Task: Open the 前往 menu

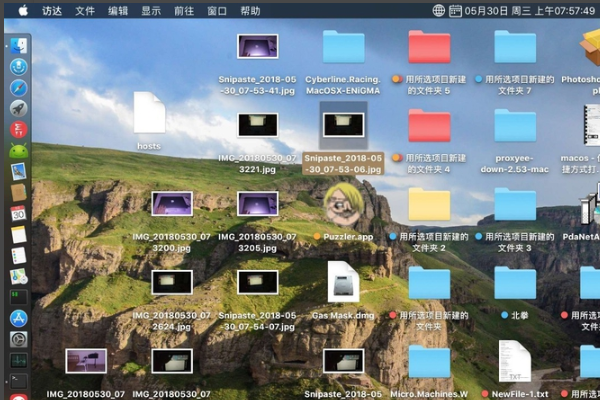Action: (x=184, y=11)
